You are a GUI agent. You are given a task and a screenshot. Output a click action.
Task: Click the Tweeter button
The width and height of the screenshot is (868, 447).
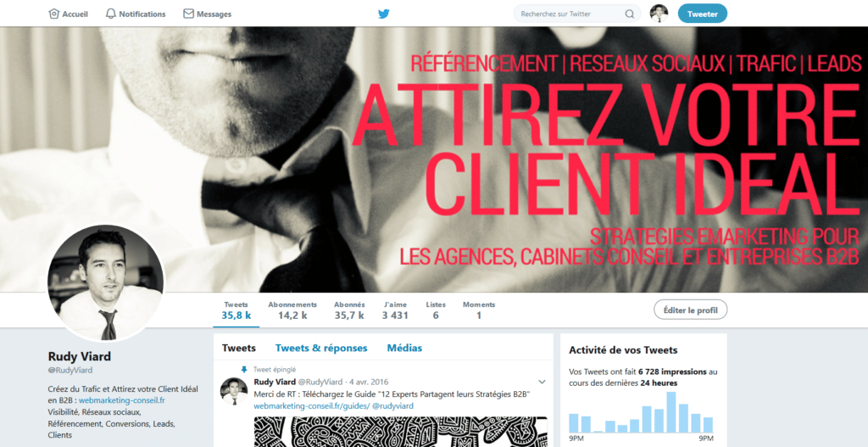pos(703,14)
